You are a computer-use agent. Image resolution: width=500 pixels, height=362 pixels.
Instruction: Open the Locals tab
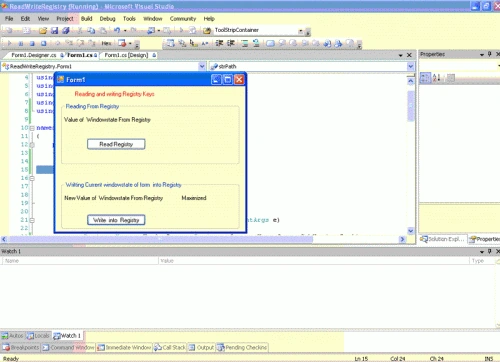[x=38, y=336]
